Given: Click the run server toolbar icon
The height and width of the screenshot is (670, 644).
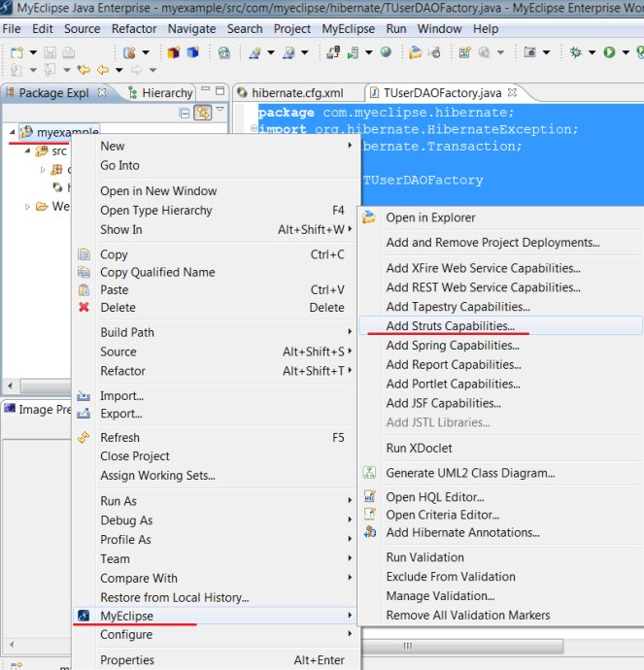Looking at the screenshot, I should tap(353, 52).
